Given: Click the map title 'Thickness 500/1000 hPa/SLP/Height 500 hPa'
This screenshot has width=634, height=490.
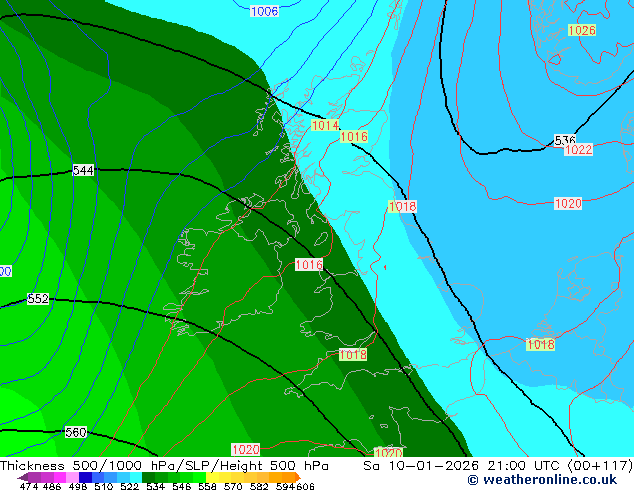Looking at the screenshot, I should click(164, 466).
